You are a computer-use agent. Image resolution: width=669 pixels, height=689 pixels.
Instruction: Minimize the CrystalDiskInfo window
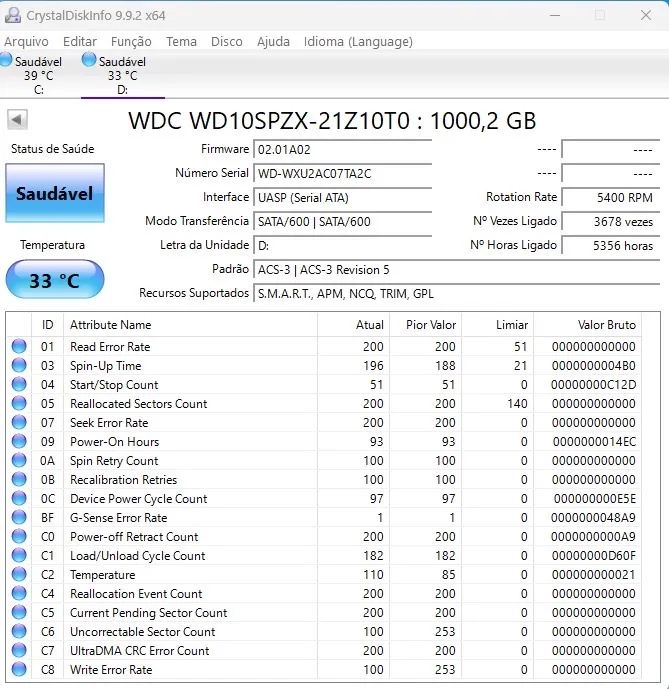pyautogui.click(x=555, y=15)
